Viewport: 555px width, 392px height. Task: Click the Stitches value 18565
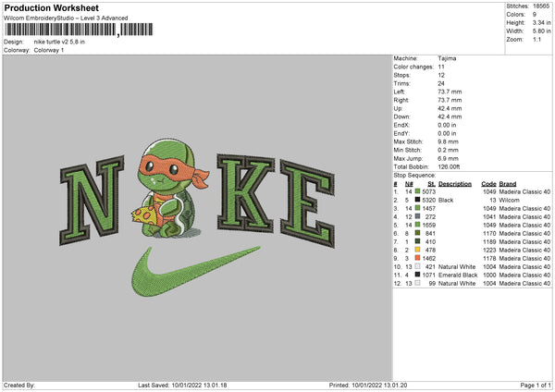pyautogui.click(x=541, y=6)
